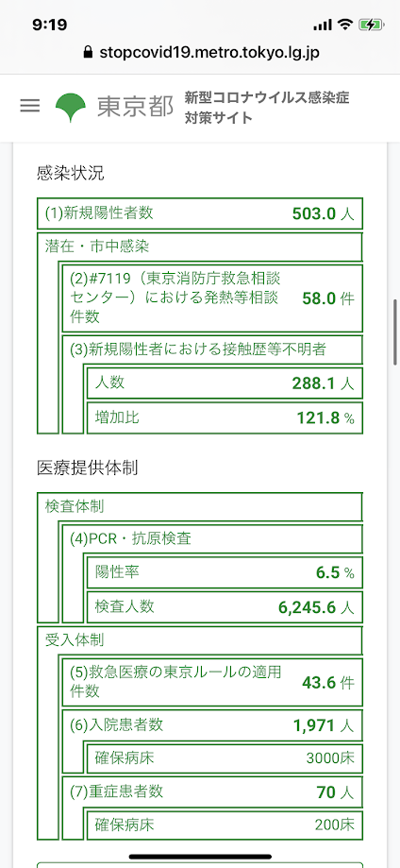Tap the 人数 288.1人 row
Screen dimensions: 400x868
pyautogui.click(x=225, y=383)
